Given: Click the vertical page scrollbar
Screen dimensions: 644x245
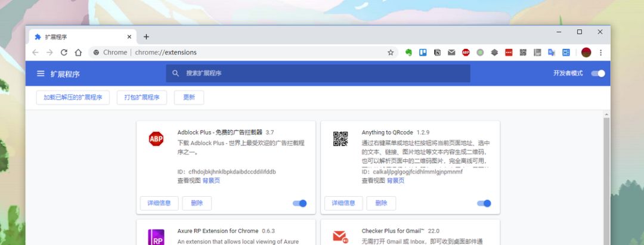Looking at the screenshot, I should (606, 181).
